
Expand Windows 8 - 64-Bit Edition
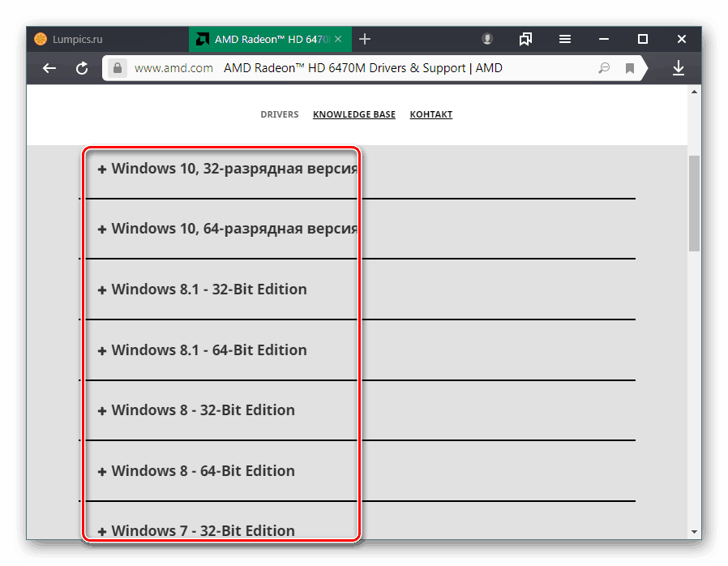pyautogui.click(x=196, y=471)
